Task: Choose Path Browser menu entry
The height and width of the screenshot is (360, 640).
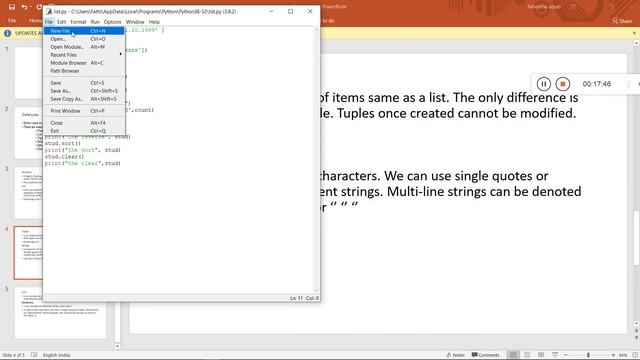Action: (84, 71)
